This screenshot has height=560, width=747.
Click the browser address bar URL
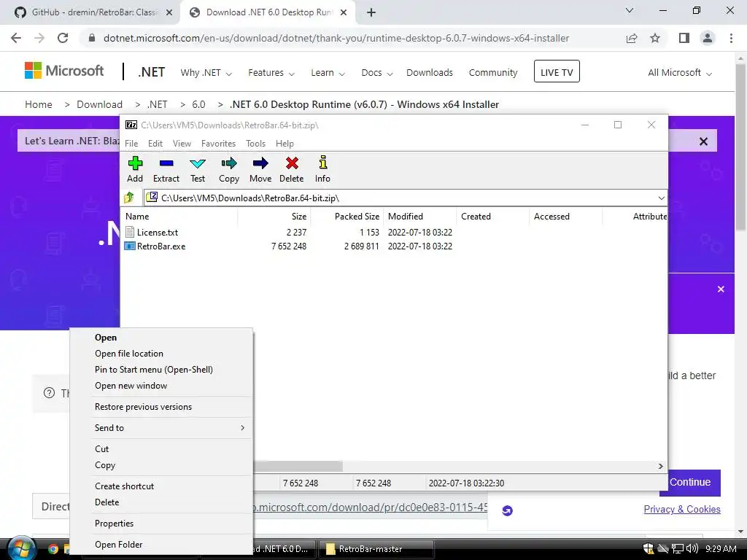336,38
